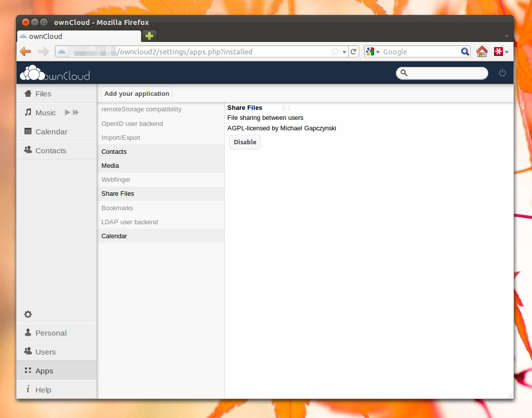532x418 pixels.
Task: Select Share Files in the app list
Action: pyautogui.click(x=160, y=193)
